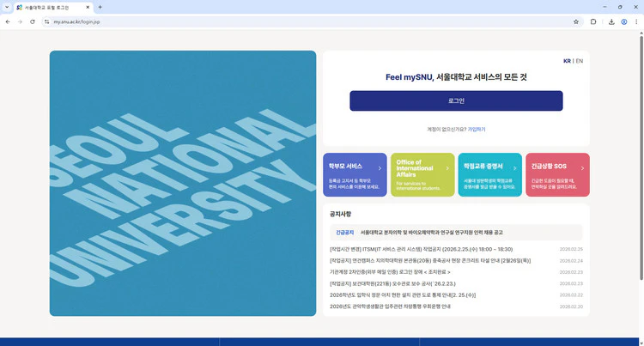644x346 pixels.
Task: Open the tab search dropdown arrow
Action: tap(7, 7)
